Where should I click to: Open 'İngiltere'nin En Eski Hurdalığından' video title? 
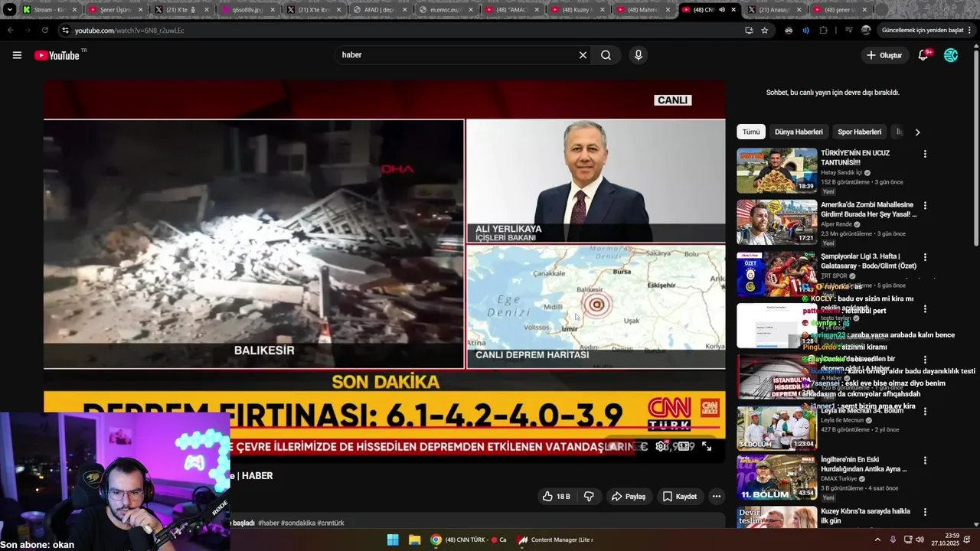pyautogui.click(x=864, y=465)
